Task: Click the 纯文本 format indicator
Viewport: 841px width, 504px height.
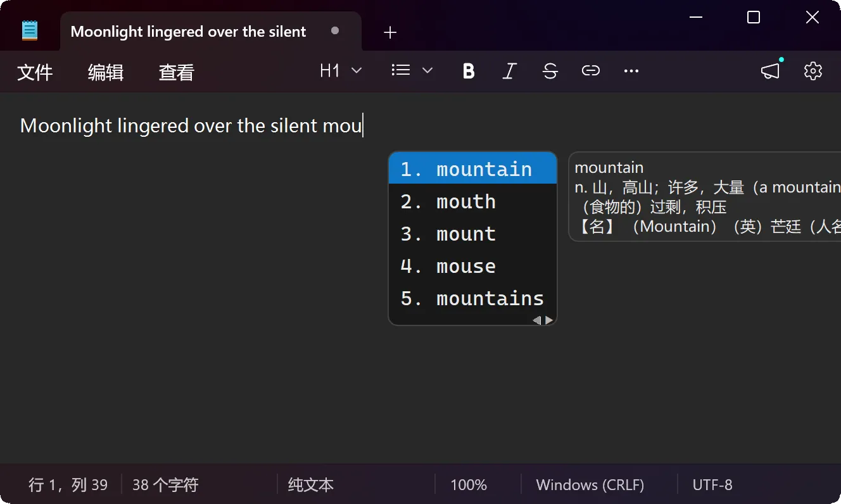Action: 311,485
